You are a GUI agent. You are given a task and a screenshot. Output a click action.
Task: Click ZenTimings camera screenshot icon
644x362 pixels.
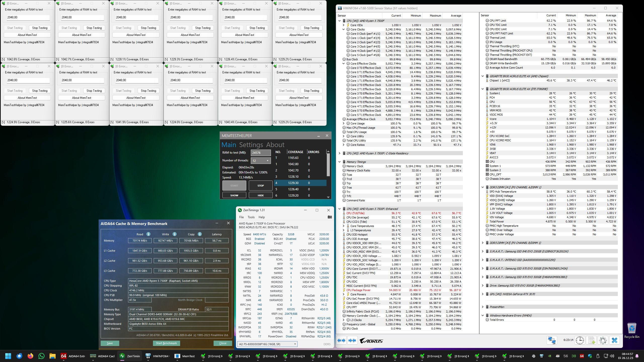pyautogui.click(x=330, y=217)
